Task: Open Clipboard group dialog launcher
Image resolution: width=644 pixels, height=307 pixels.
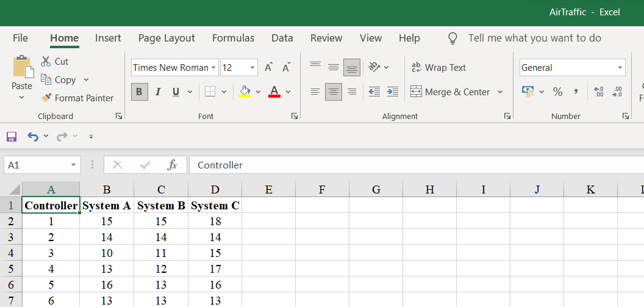Action: [119, 117]
